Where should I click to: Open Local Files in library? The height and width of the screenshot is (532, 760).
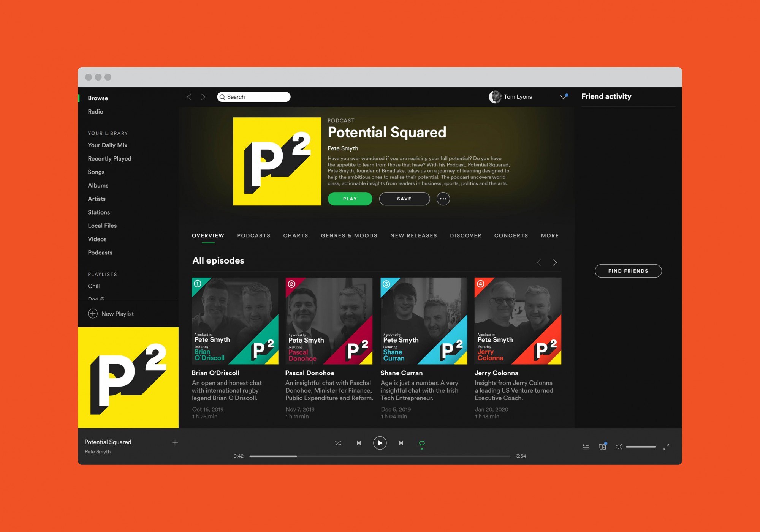[x=102, y=226]
